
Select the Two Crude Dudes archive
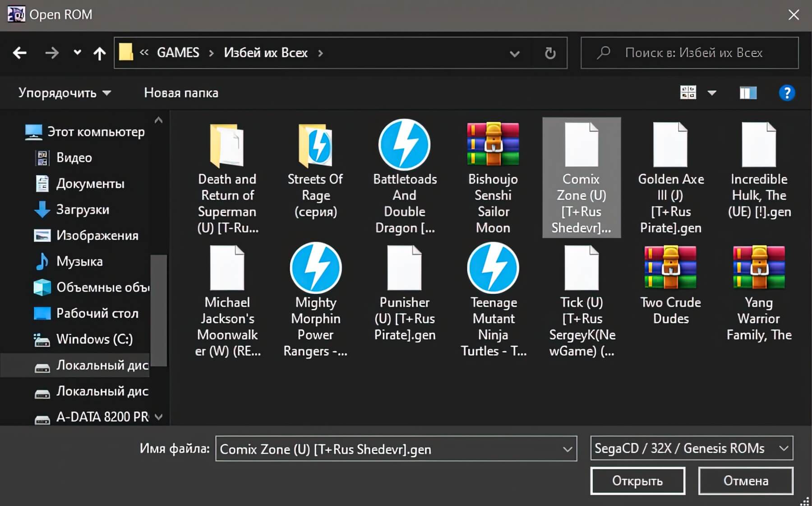coord(670,285)
